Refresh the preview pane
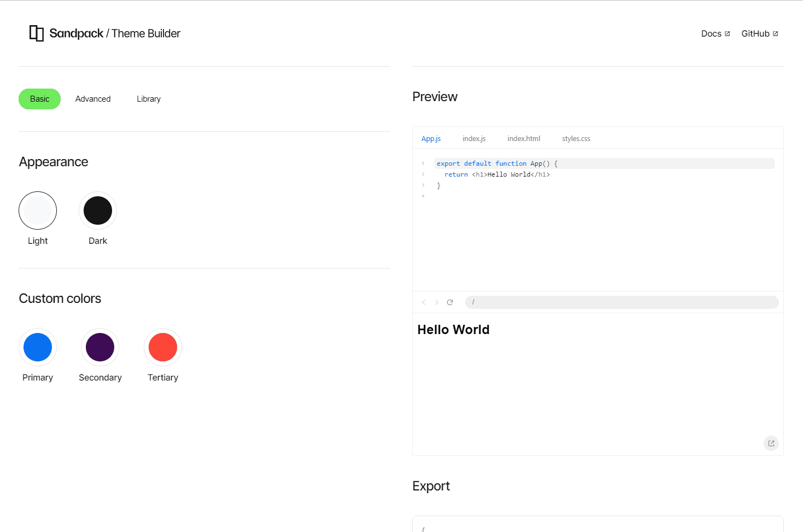This screenshot has width=803, height=532. 450,302
